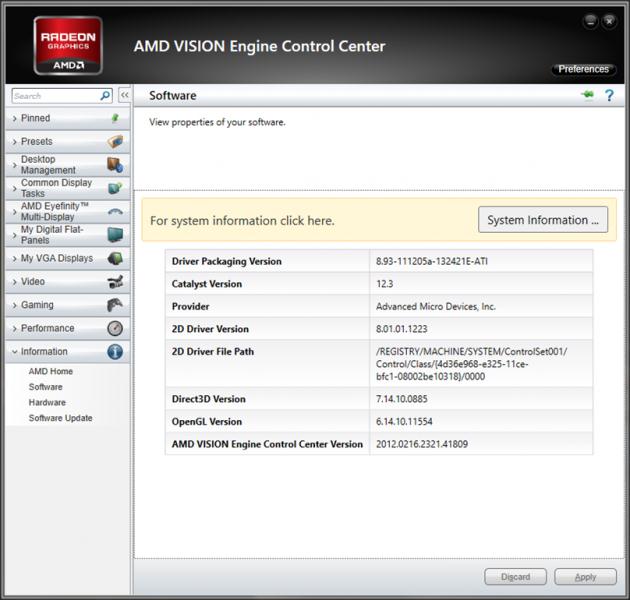Select Hardware under Information
This screenshot has width=630, height=600.
[47, 402]
